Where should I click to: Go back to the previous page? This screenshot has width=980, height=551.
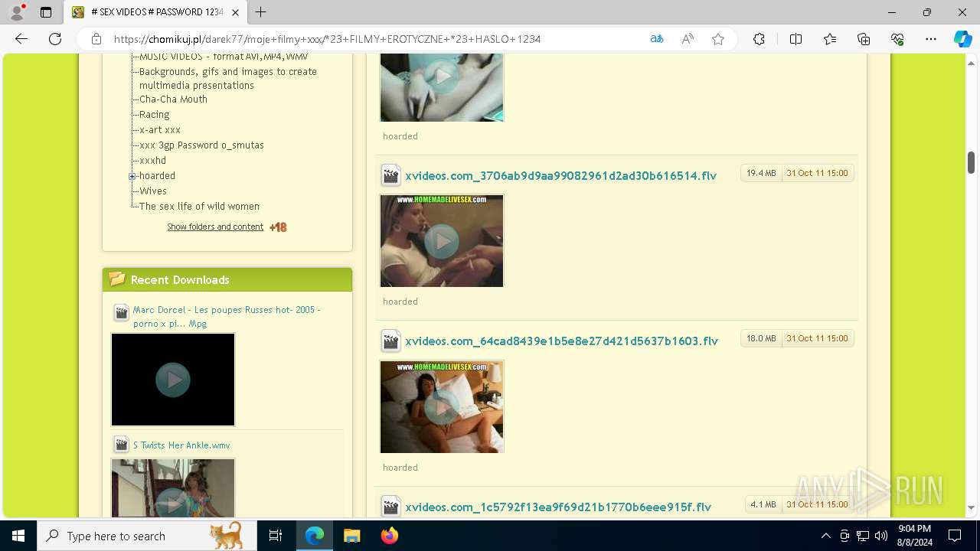click(21, 39)
